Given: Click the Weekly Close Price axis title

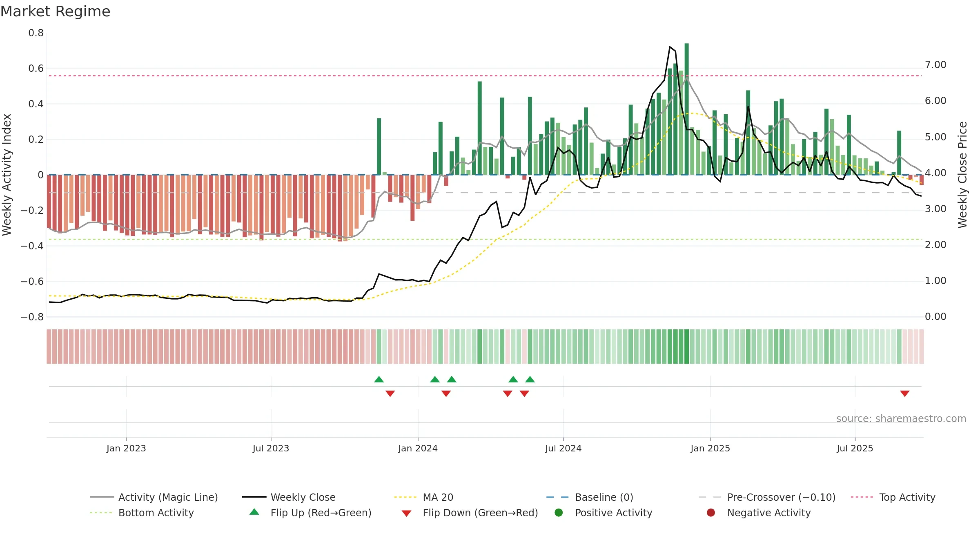Looking at the screenshot, I should 962,175.
